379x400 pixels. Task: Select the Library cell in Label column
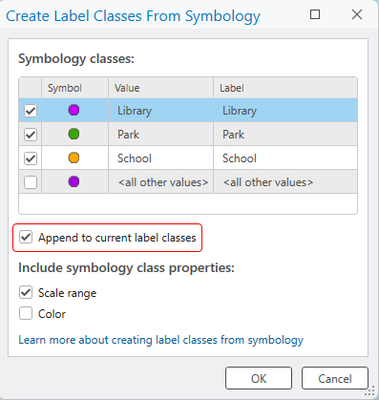285,110
